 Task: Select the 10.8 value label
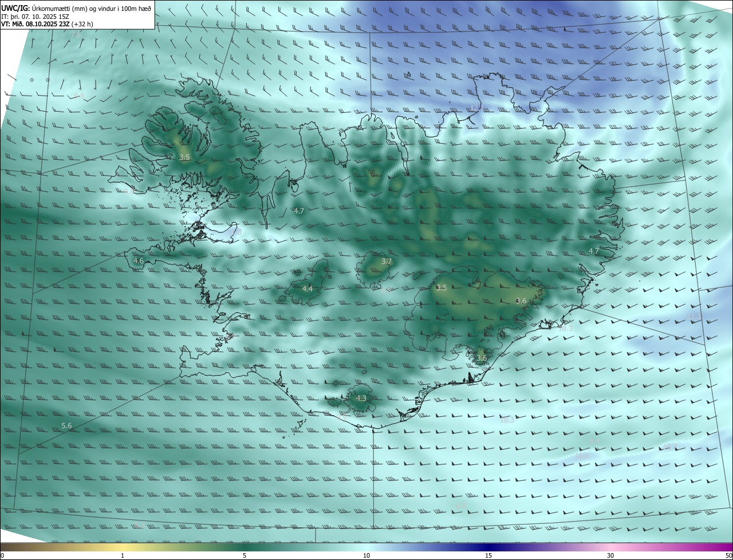coord(582,456)
